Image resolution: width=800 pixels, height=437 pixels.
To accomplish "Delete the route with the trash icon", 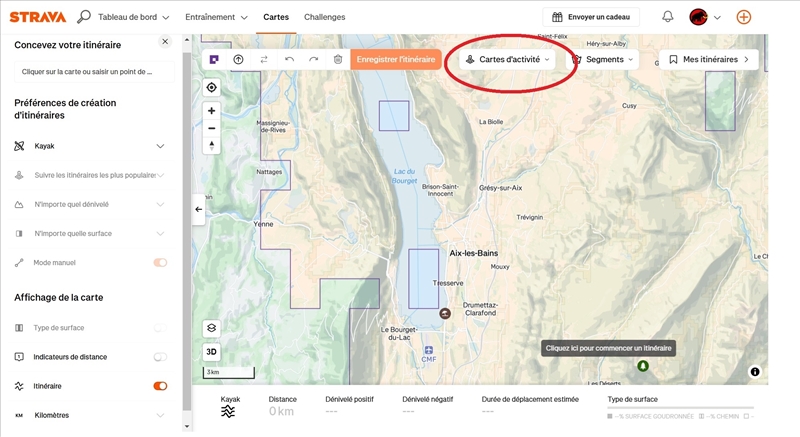I will click(x=338, y=60).
